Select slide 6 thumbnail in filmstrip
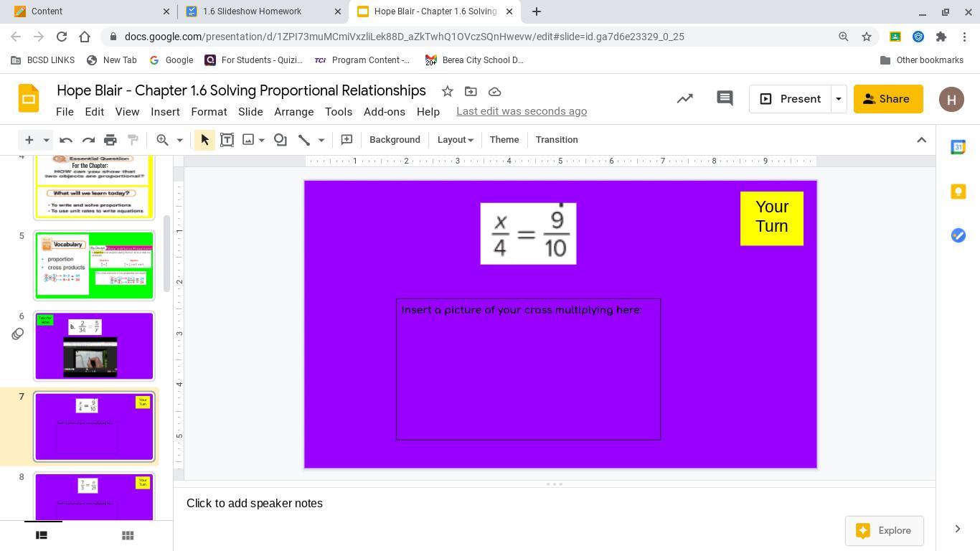Image resolution: width=980 pixels, height=551 pixels. coord(94,346)
